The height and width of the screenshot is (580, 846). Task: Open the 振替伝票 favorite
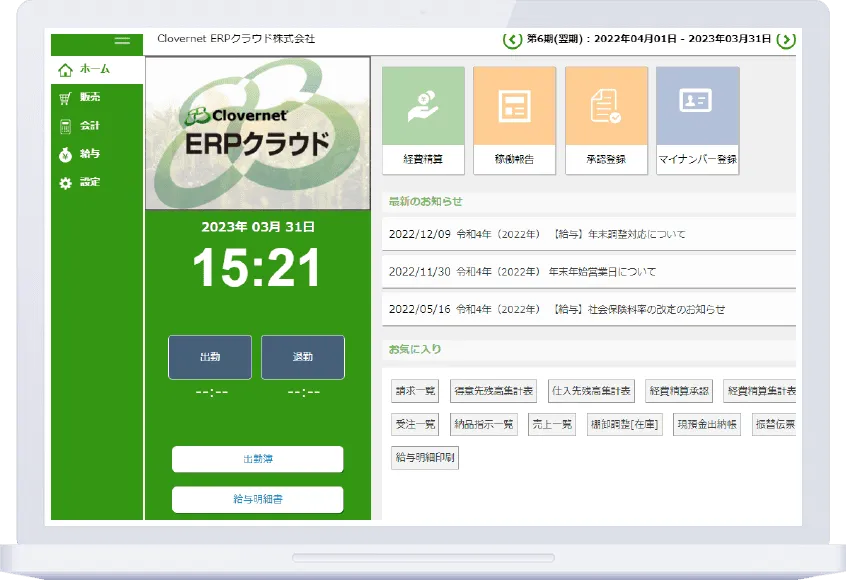pyautogui.click(x=774, y=425)
